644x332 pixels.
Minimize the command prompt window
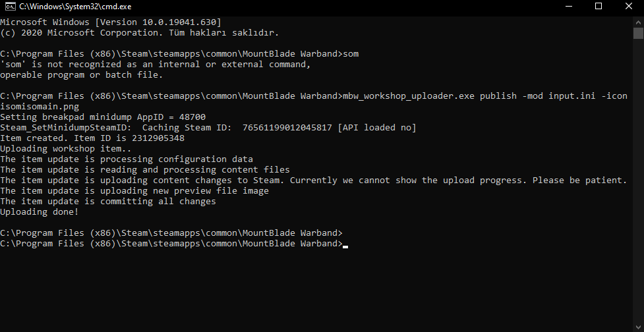tap(568, 7)
